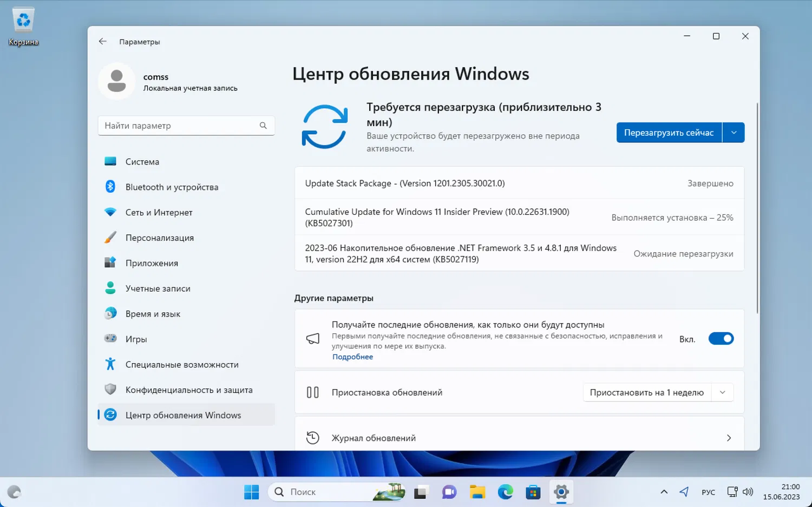Go back using the arrow next to Параметры
Viewport: 812px width, 507px height.
click(x=102, y=42)
